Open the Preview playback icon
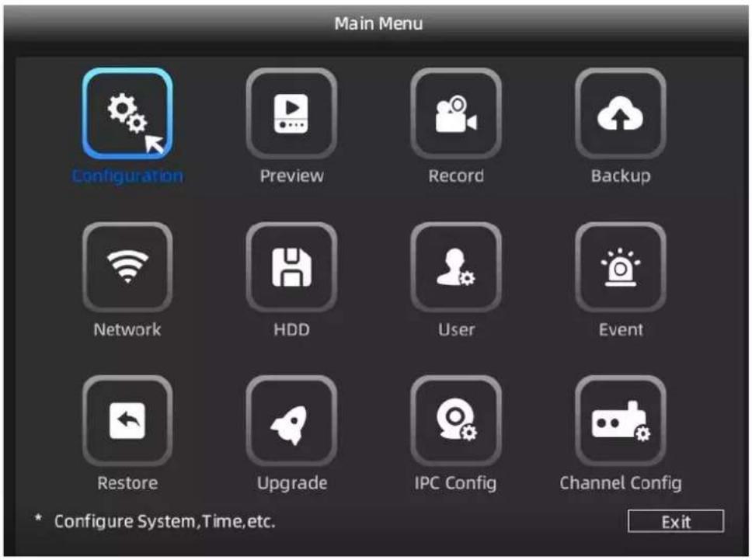This screenshot has height=560, width=752. pos(291,113)
